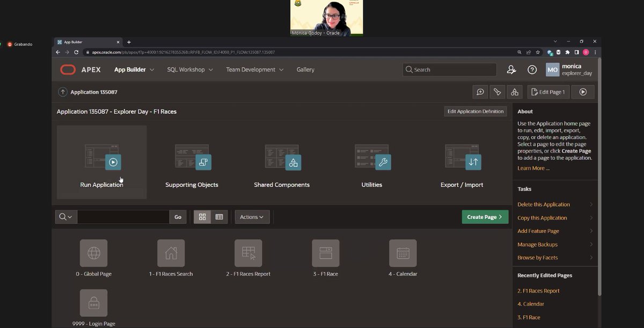644x328 pixels.
Task: Open Administration (user with wrench) icon
Action: 511,70
